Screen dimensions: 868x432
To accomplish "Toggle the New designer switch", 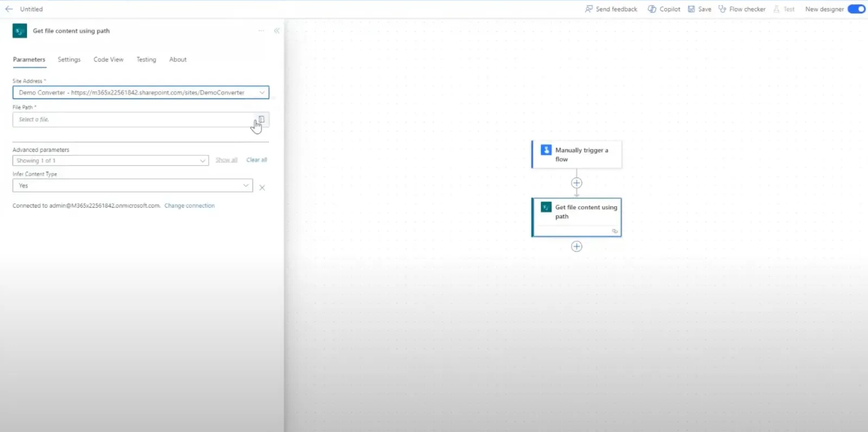I will [x=857, y=9].
